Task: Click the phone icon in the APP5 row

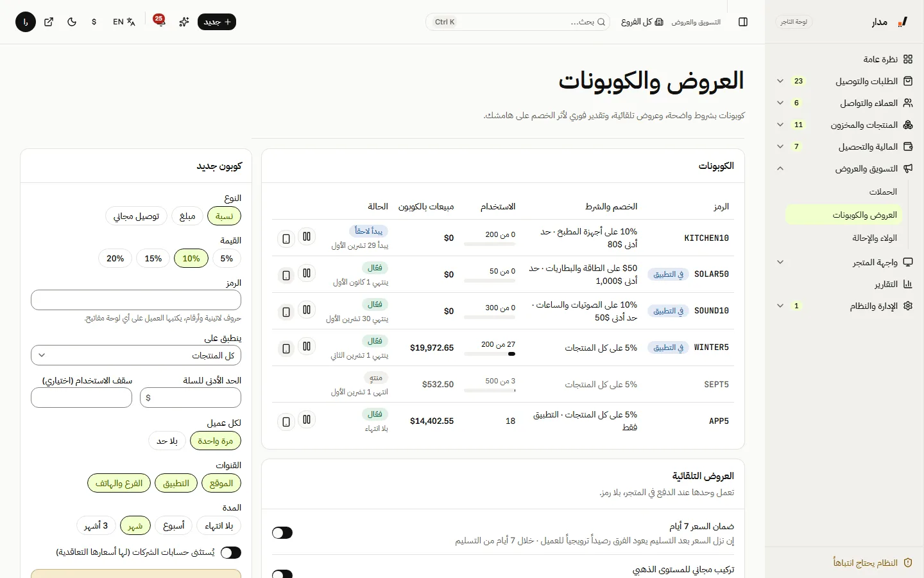Action: tap(286, 421)
